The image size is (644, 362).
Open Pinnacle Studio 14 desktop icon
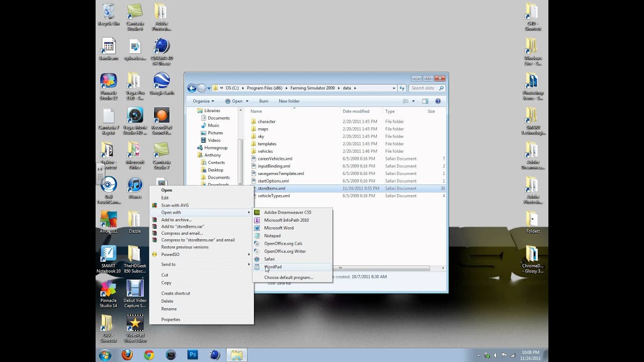click(x=108, y=294)
